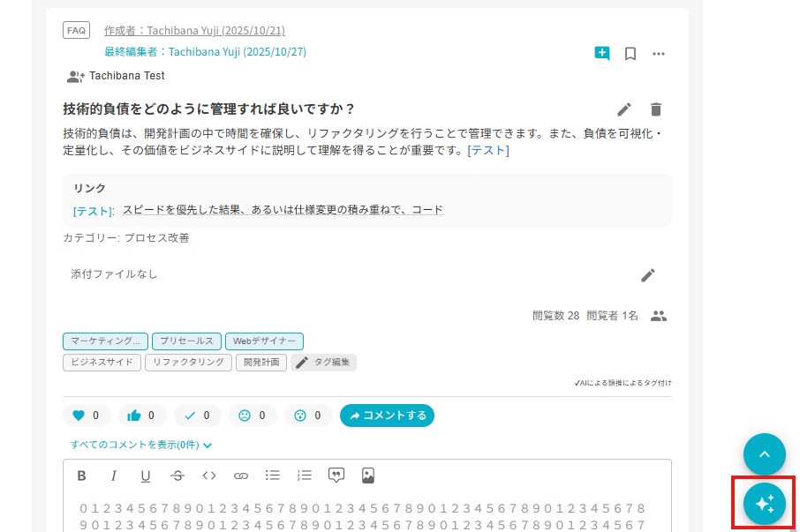Open the AI sparkle assistant button

click(x=764, y=503)
